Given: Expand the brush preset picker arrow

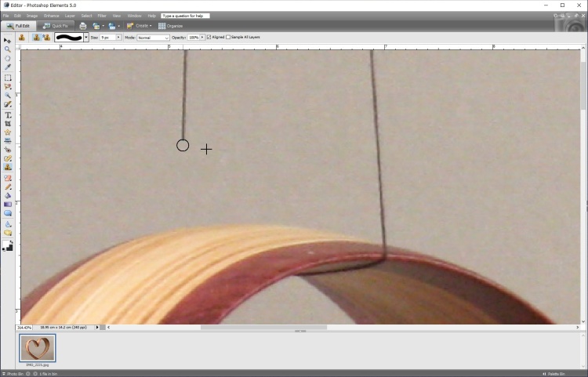Looking at the screenshot, I should click(86, 37).
